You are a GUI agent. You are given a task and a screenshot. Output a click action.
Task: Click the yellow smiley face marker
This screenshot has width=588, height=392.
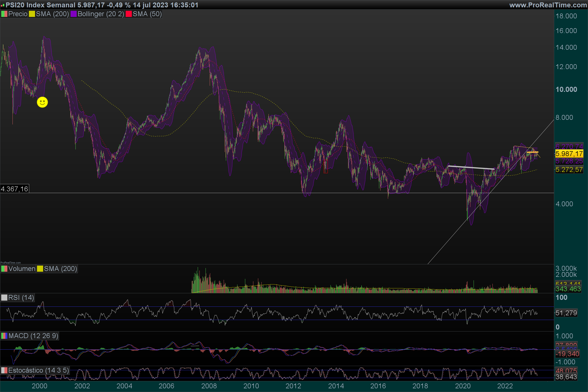pyautogui.click(x=42, y=102)
